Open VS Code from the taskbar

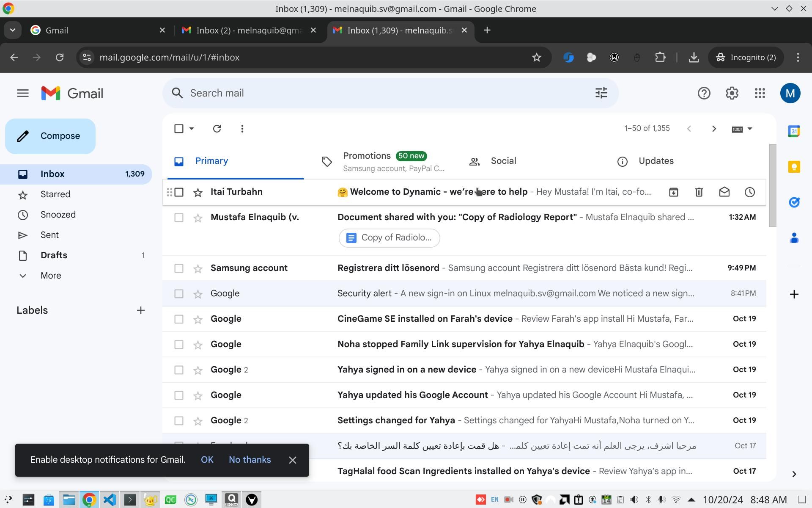(x=110, y=500)
